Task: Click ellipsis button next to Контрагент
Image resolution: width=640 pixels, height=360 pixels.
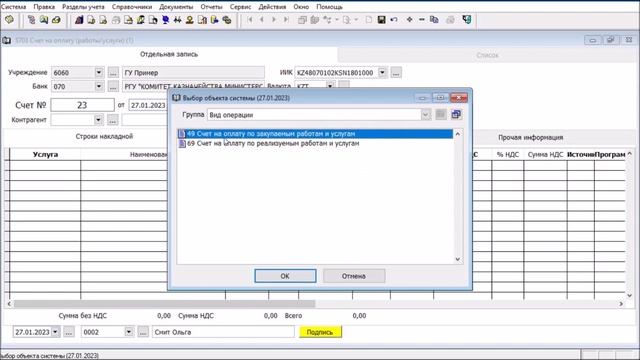Action: (x=113, y=120)
